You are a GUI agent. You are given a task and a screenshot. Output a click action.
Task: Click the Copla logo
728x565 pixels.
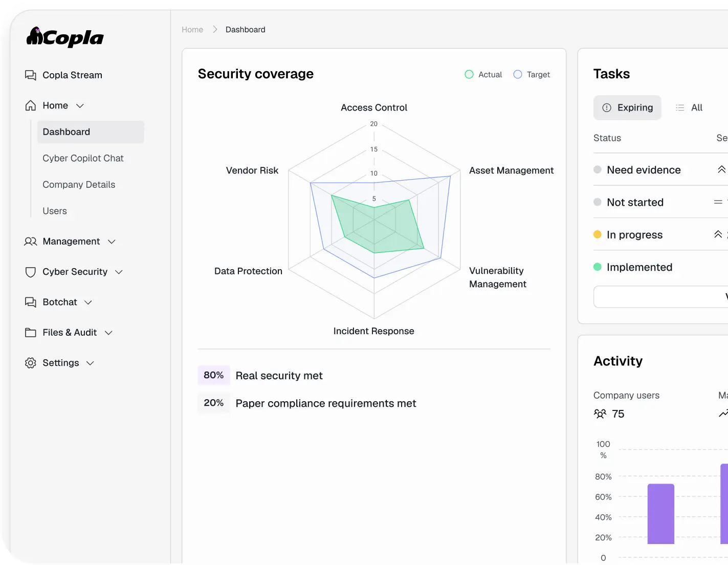(x=65, y=37)
